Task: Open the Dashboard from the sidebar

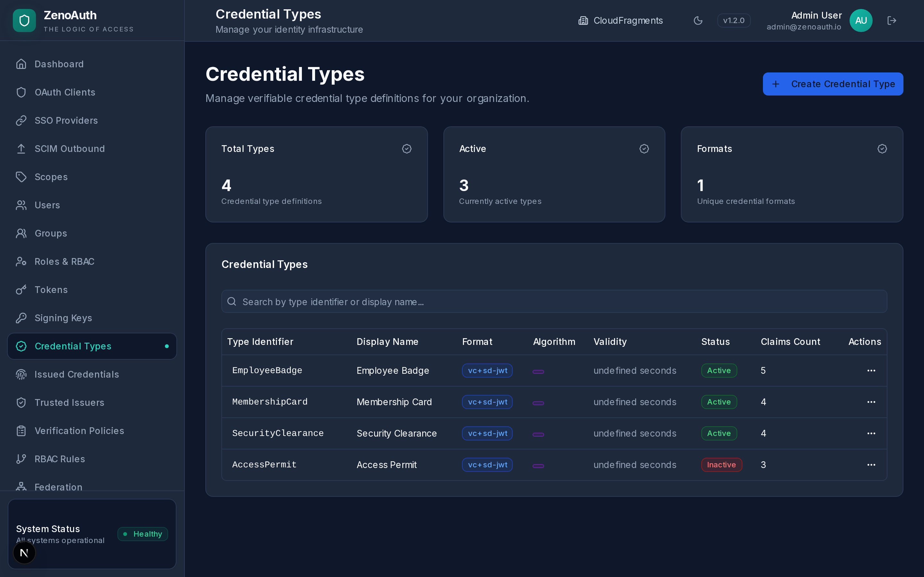Action: pos(59,64)
